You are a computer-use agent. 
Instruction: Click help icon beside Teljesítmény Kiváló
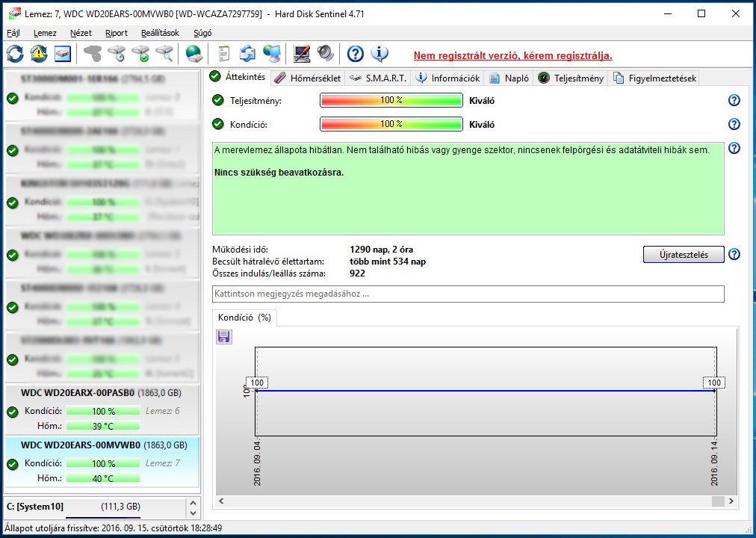coord(734,100)
